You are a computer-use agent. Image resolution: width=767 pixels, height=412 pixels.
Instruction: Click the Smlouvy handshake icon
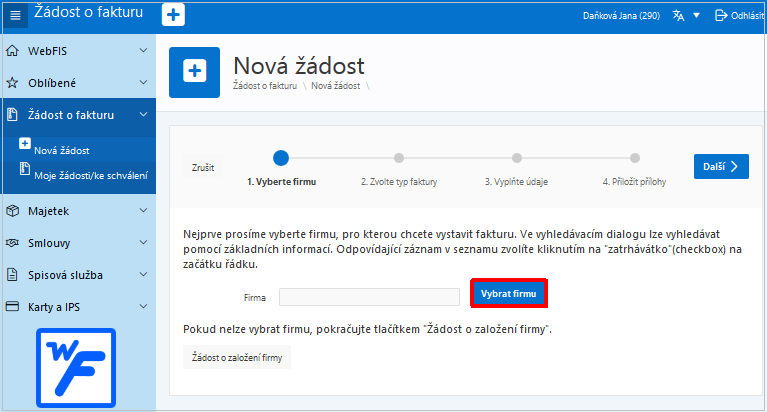[x=13, y=243]
